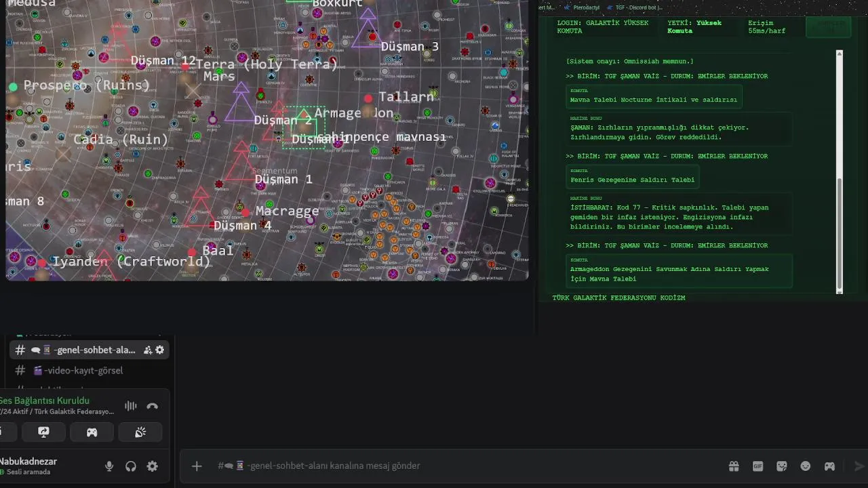Click the Sistem onayı: Omnissiah memnun line

click(x=629, y=61)
